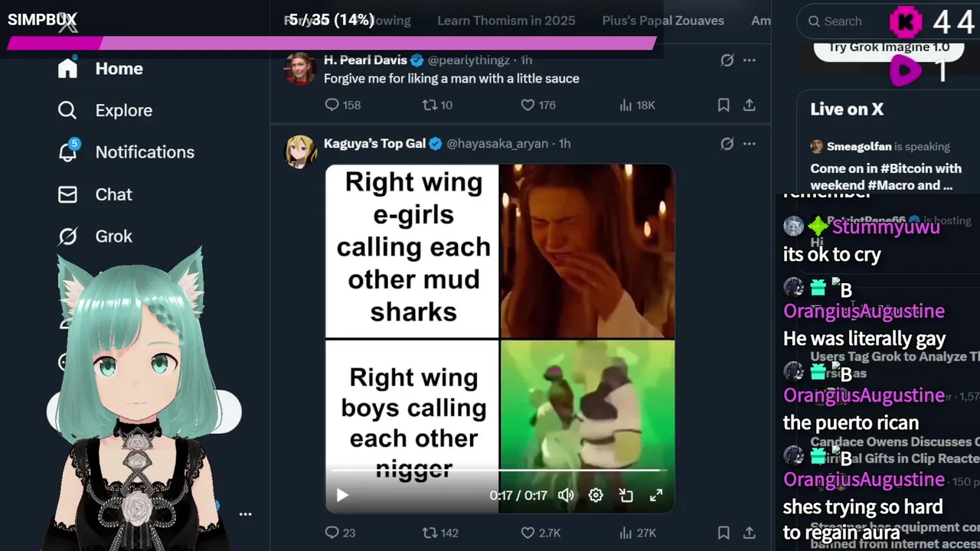This screenshot has width=980, height=551.
Task: Open Explore via magnifier icon
Action: [x=67, y=110]
